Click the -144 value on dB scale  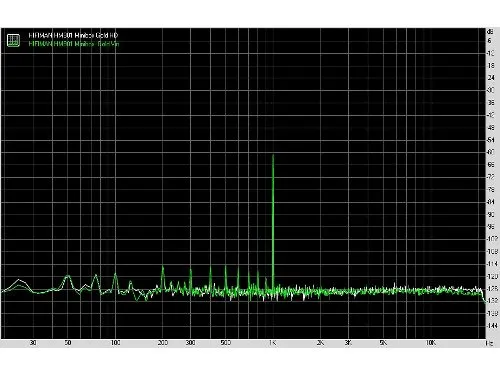[492, 326]
